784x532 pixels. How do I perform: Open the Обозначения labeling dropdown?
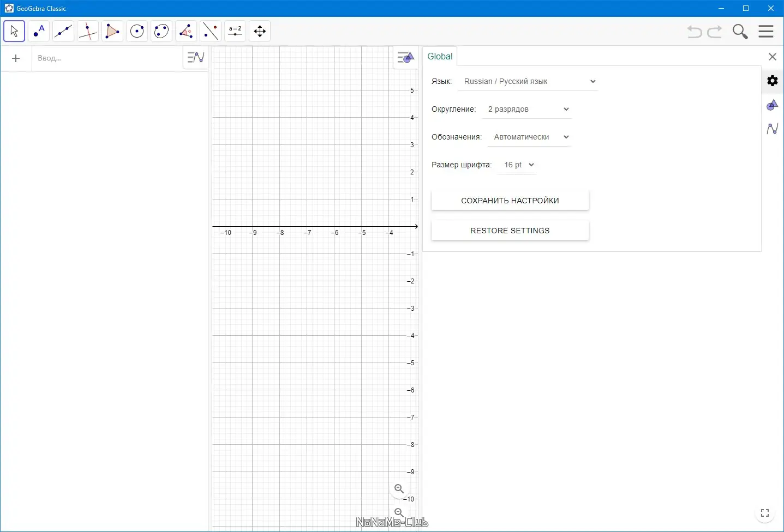[530, 137]
